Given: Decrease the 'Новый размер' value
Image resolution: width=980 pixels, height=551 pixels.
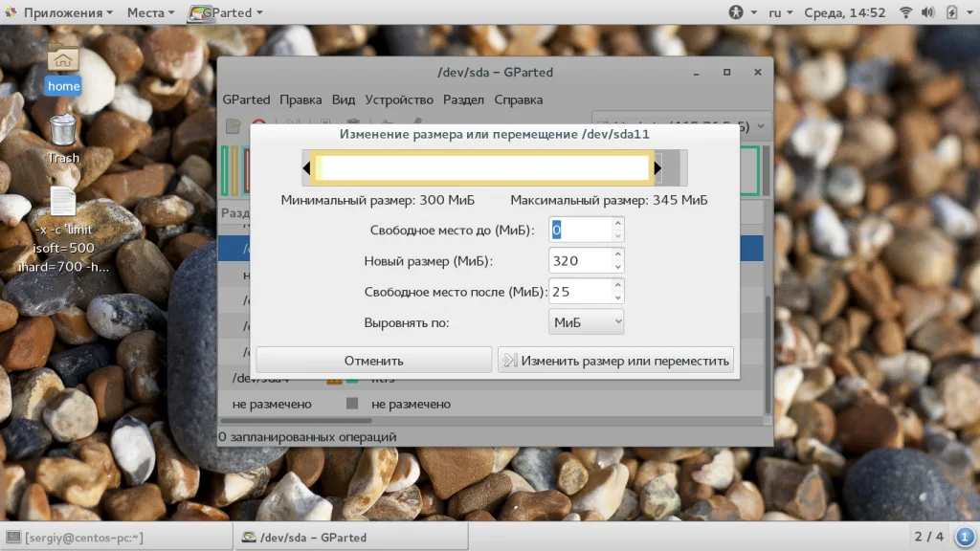Looking at the screenshot, I should click(x=617, y=268).
